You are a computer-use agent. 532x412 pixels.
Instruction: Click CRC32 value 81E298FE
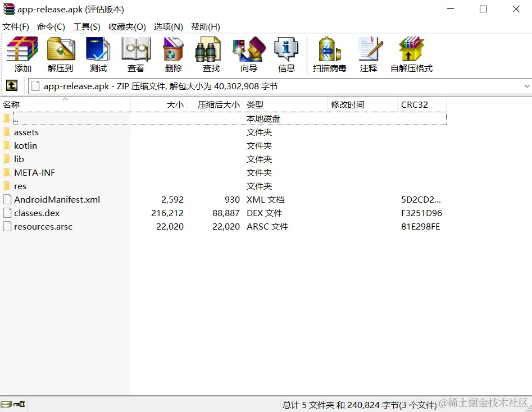(x=420, y=227)
